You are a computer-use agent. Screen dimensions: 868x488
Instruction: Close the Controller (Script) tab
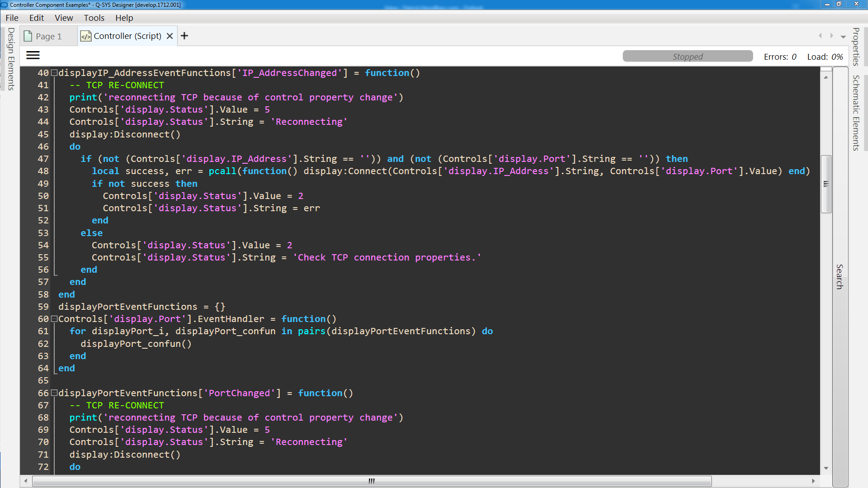coord(170,36)
